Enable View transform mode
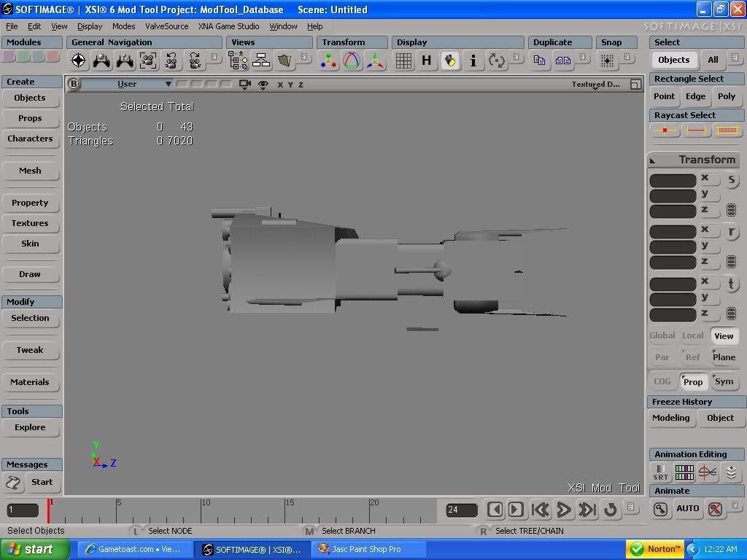747x560 pixels. pyautogui.click(x=724, y=336)
